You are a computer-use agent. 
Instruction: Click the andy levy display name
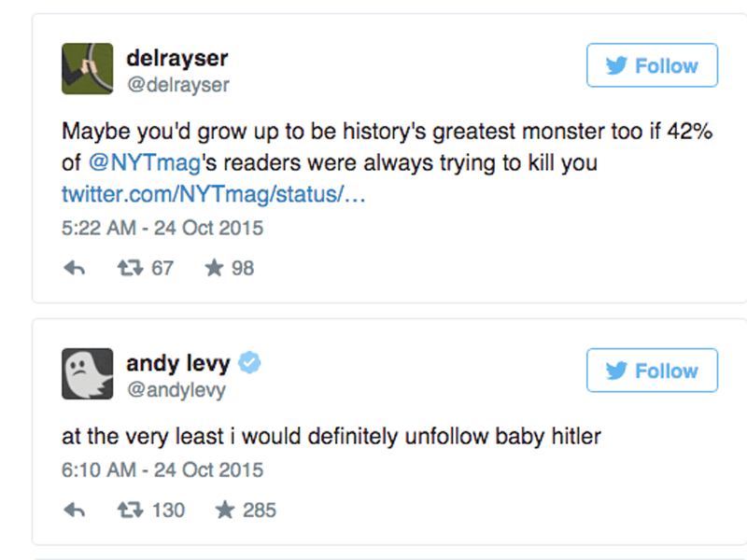tap(177, 364)
